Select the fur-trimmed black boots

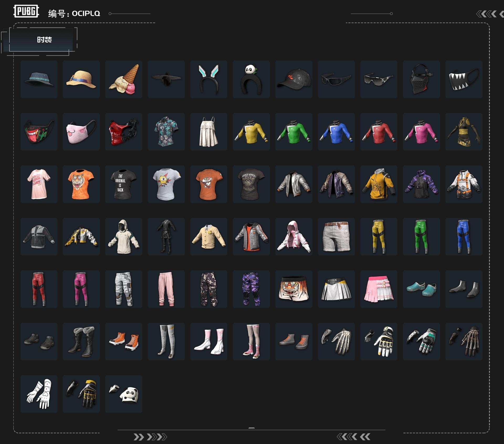coord(81,341)
